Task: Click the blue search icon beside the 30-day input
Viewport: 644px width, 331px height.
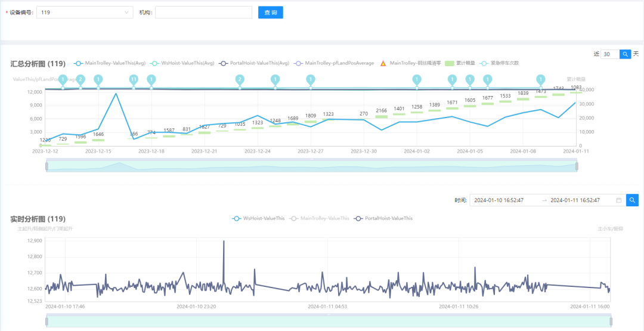Action: coord(625,54)
